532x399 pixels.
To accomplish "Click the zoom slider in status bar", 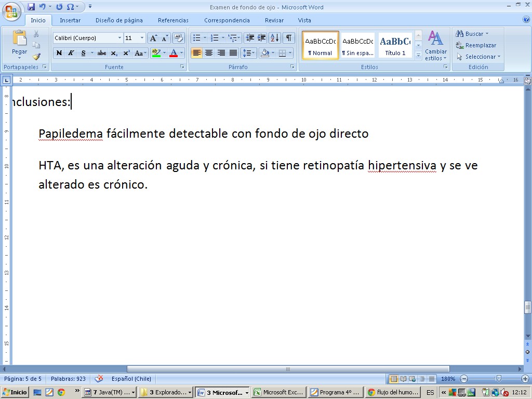I will coord(498,379).
